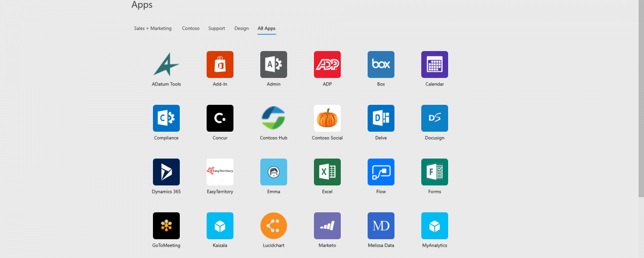644x258 pixels.
Task: Launch the Excel app
Action: tap(327, 172)
